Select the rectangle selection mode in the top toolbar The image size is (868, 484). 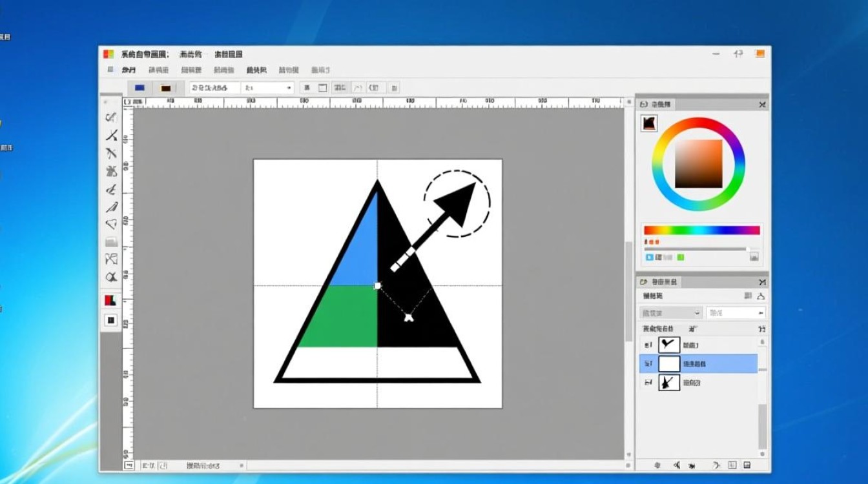[321, 87]
